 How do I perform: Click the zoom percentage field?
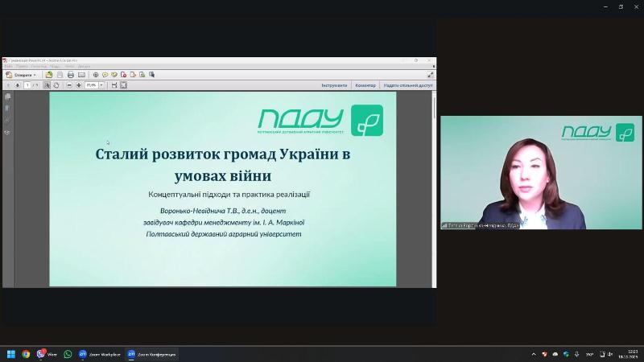91,85
